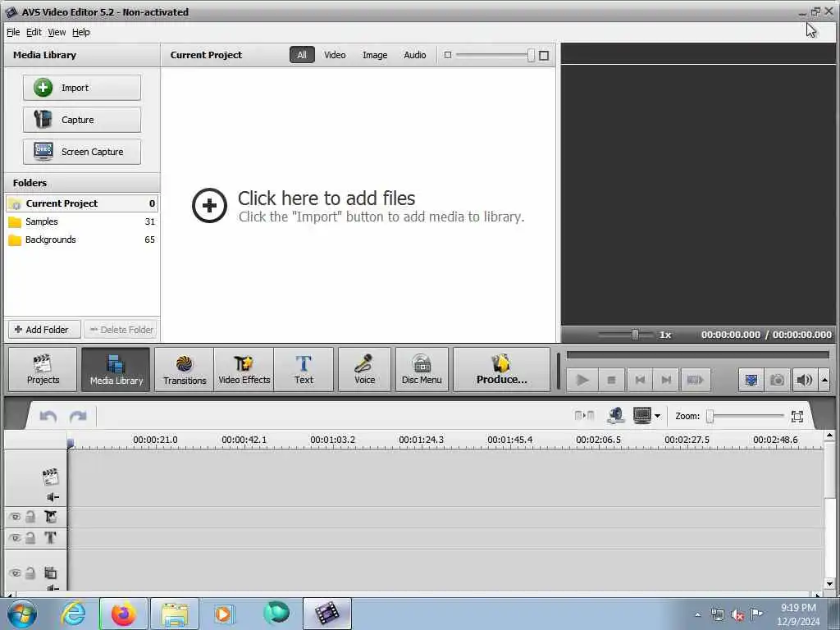Open Transitions panel
Screen dimensions: 840x630
click(x=185, y=370)
